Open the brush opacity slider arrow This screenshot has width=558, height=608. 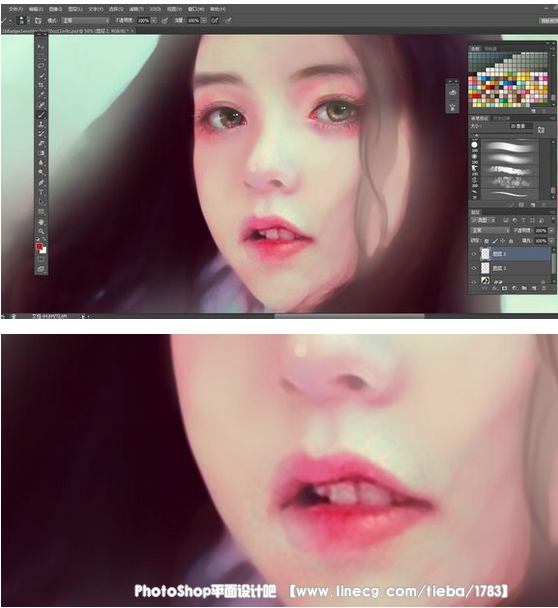click(154, 20)
